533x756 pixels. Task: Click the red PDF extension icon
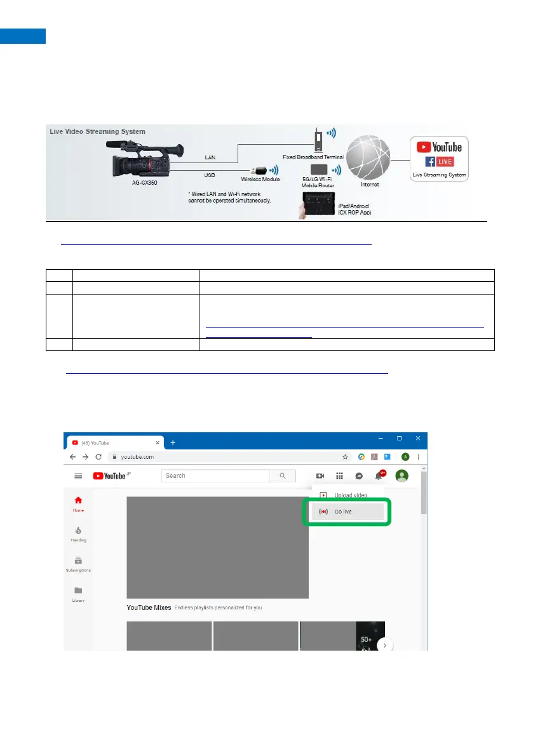(x=374, y=456)
